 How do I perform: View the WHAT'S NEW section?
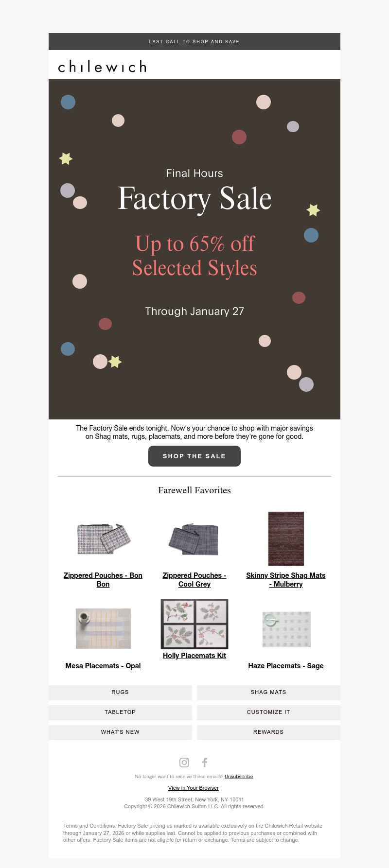120,732
